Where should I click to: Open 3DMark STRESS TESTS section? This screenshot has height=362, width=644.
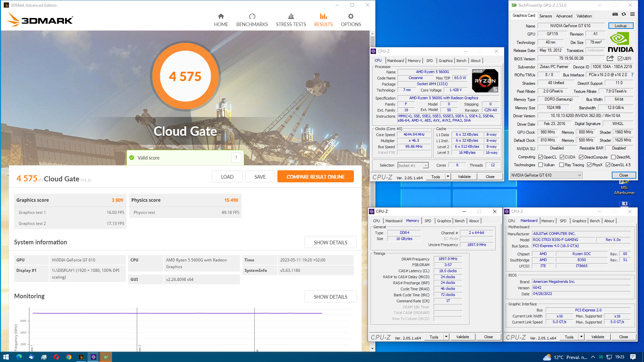tap(291, 20)
